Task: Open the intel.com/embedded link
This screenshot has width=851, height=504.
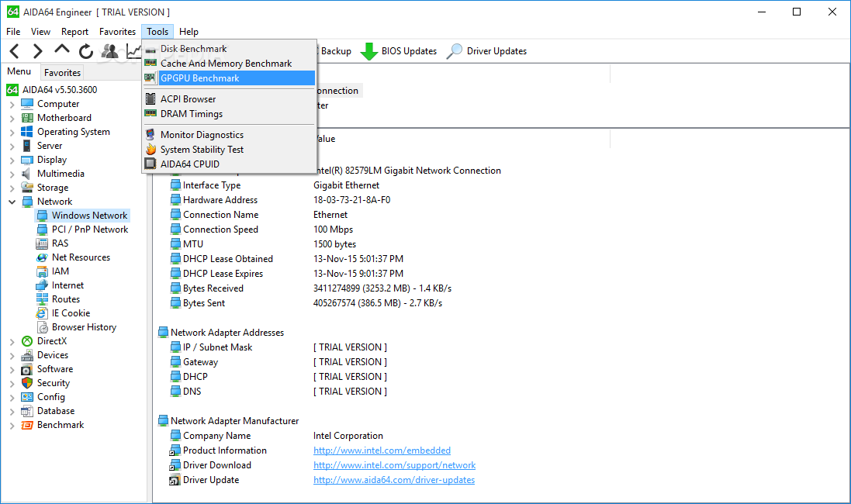Action: point(382,450)
